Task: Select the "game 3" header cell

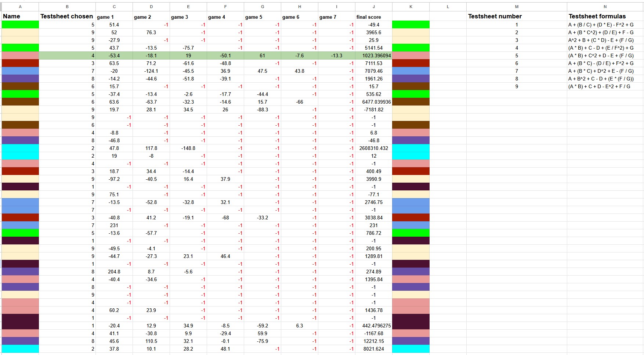Action: tap(188, 16)
